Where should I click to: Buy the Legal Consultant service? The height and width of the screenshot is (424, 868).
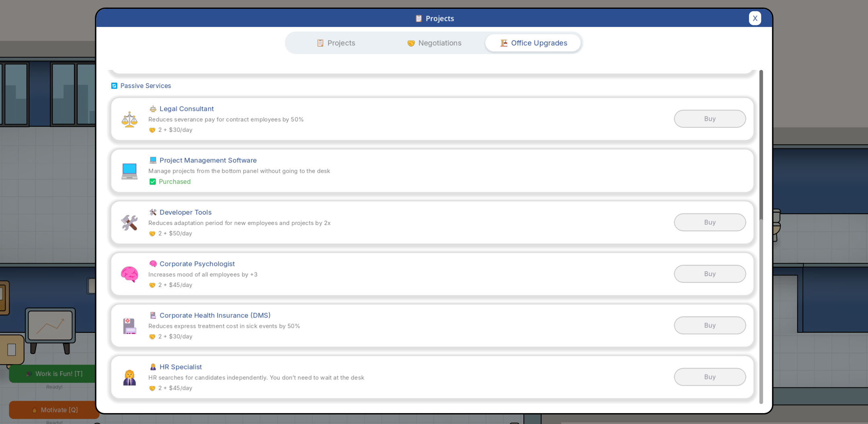(x=710, y=119)
